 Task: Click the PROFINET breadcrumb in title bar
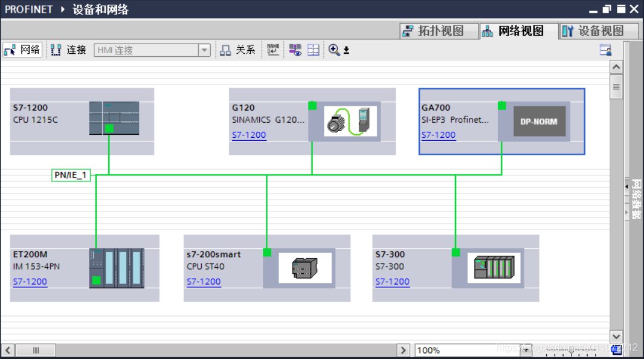coord(29,9)
